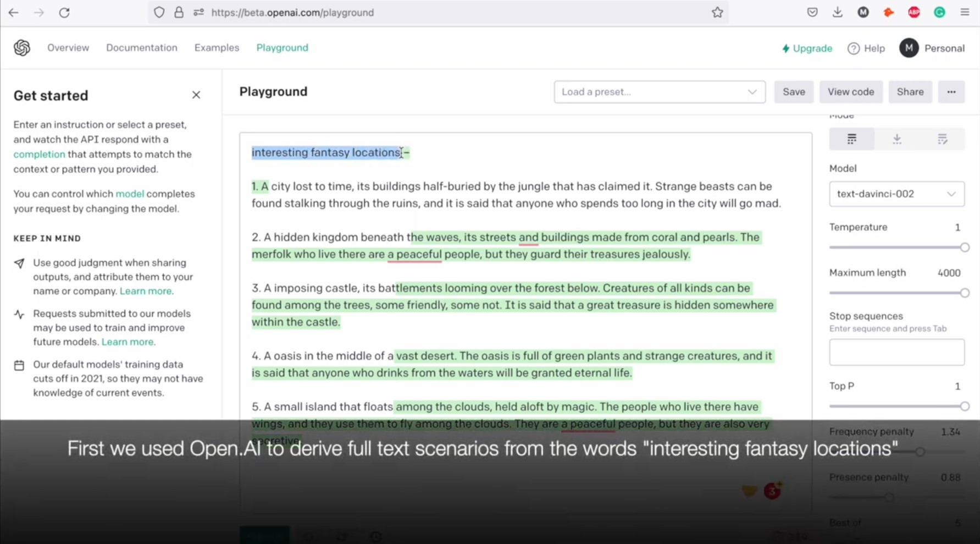Click the shield tracking protection icon
This screenshot has width=980, height=544.
[159, 12]
